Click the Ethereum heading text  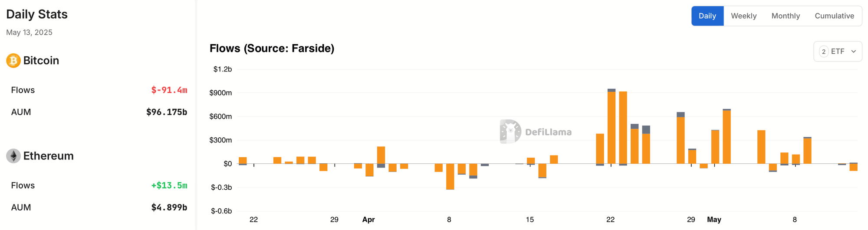(x=49, y=156)
